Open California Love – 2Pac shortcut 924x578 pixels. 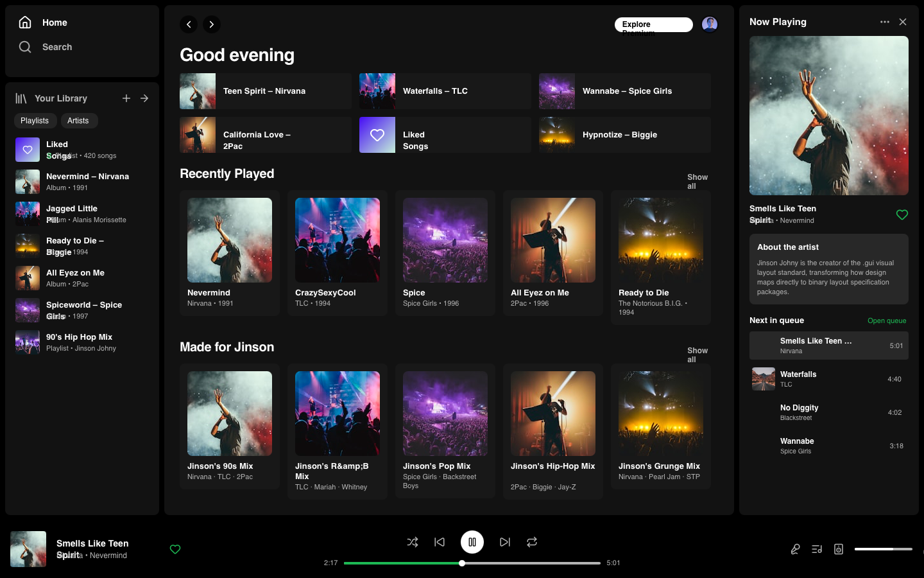click(x=266, y=135)
